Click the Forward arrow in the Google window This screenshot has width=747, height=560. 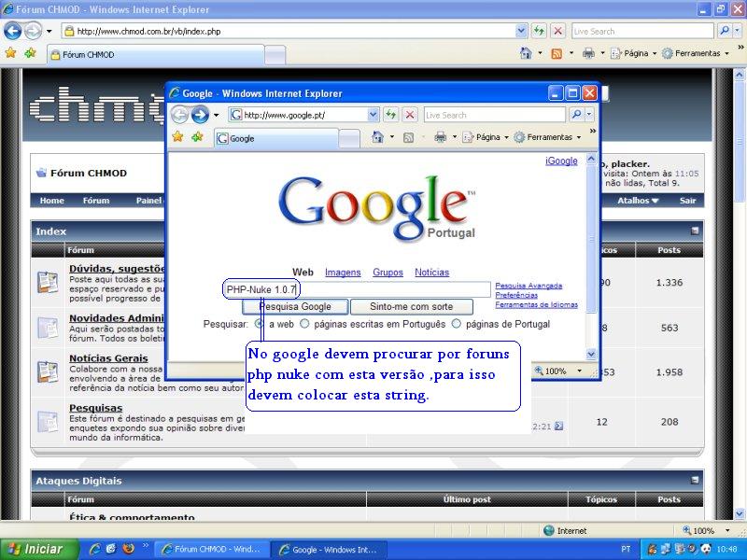click(200, 115)
